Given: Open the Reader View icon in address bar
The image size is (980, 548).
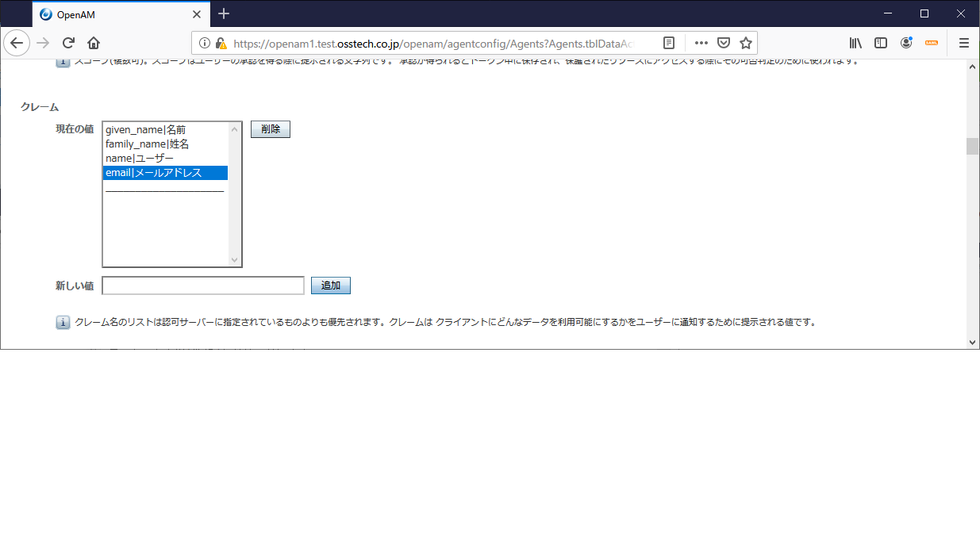Looking at the screenshot, I should (x=669, y=43).
